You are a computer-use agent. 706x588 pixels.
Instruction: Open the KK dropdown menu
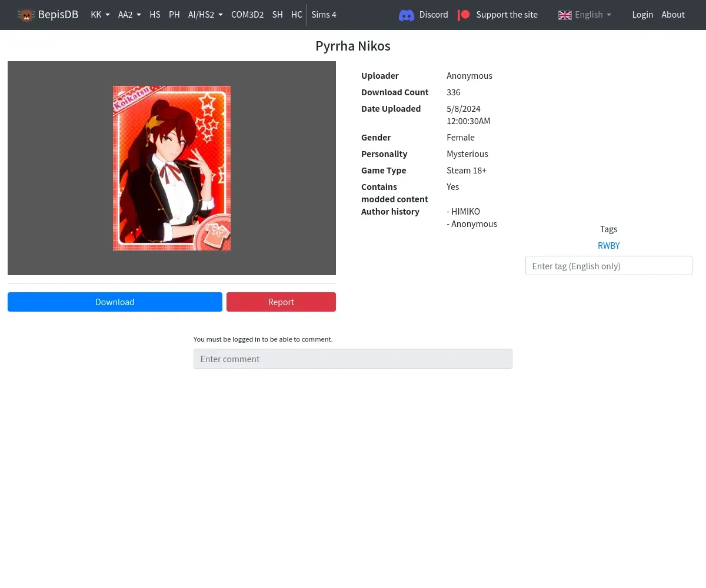coord(100,15)
